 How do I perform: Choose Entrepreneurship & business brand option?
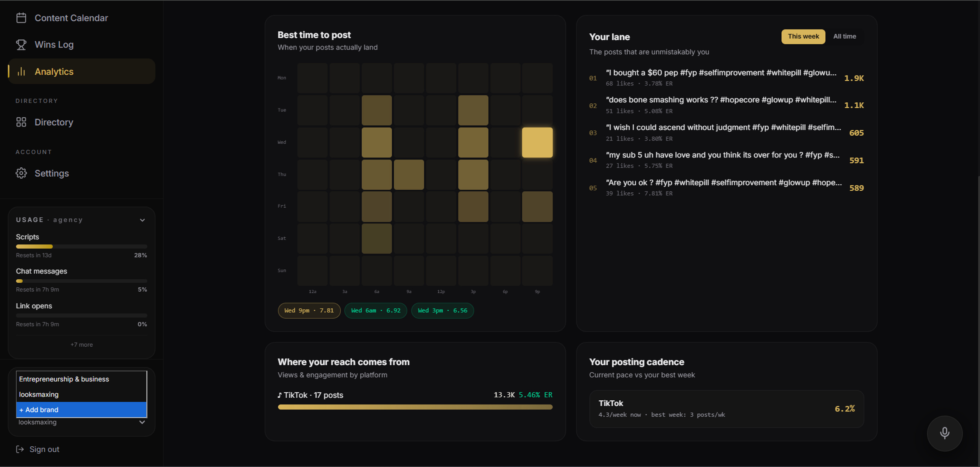82,379
